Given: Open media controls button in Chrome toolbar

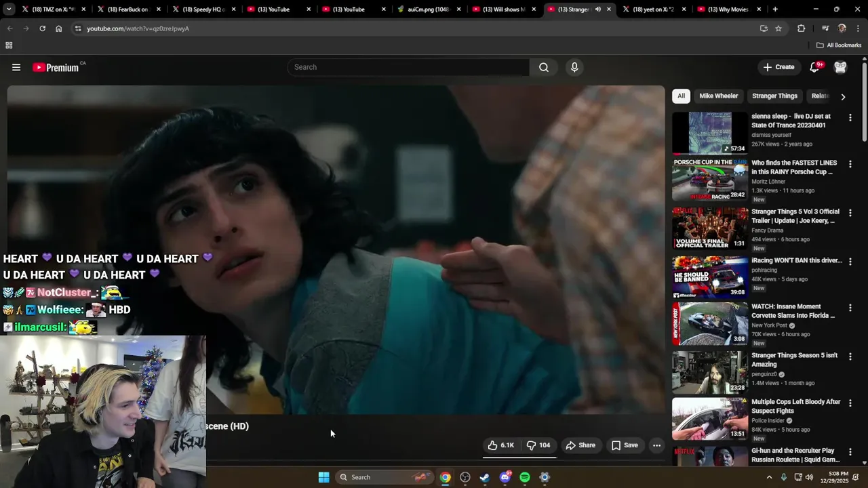Looking at the screenshot, I should pos(825,28).
